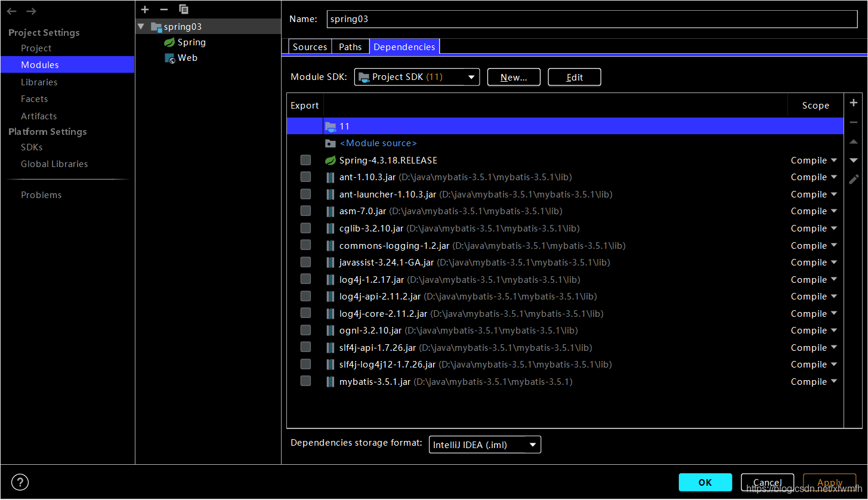
Task: Collapse the spring03 module tree node
Action: pos(141,27)
